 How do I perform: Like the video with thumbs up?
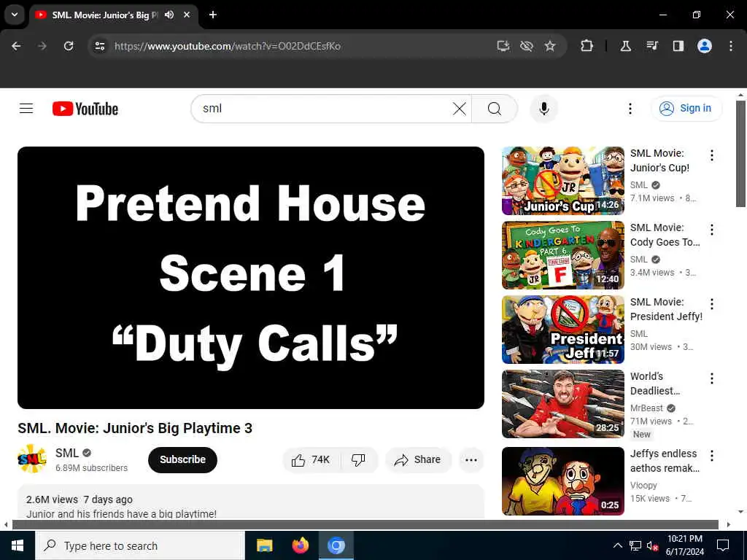311,459
